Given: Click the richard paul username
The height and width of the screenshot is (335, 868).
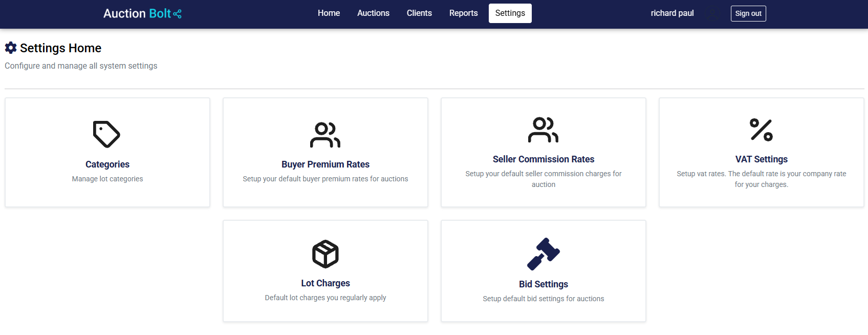Looking at the screenshot, I should [672, 13].
